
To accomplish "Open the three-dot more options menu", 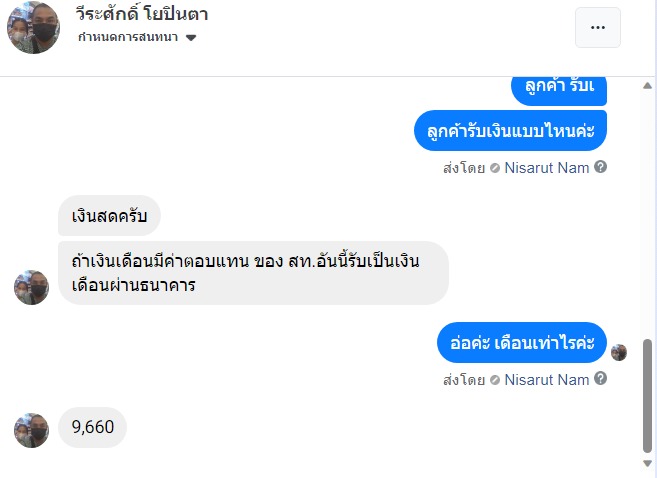I will coord(598,28).
